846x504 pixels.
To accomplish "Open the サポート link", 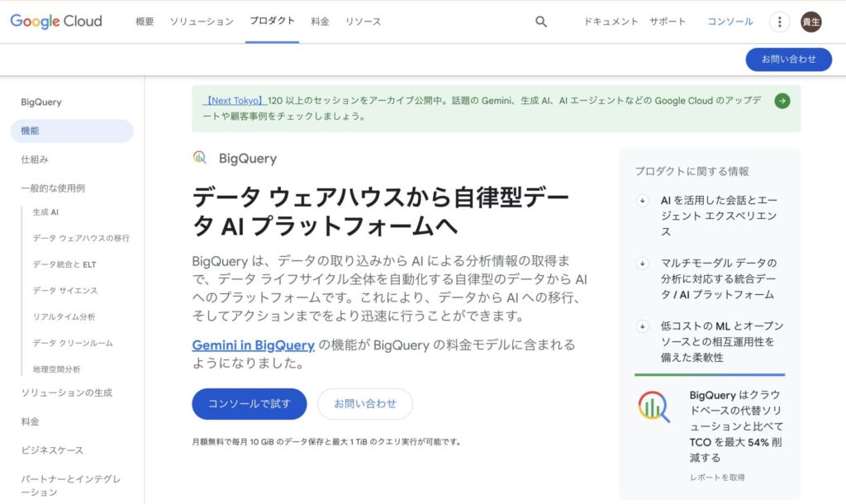I will pos(668,21).
